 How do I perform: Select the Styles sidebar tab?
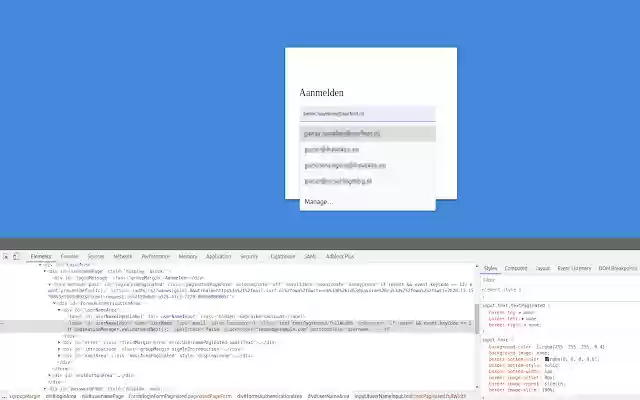490,268
